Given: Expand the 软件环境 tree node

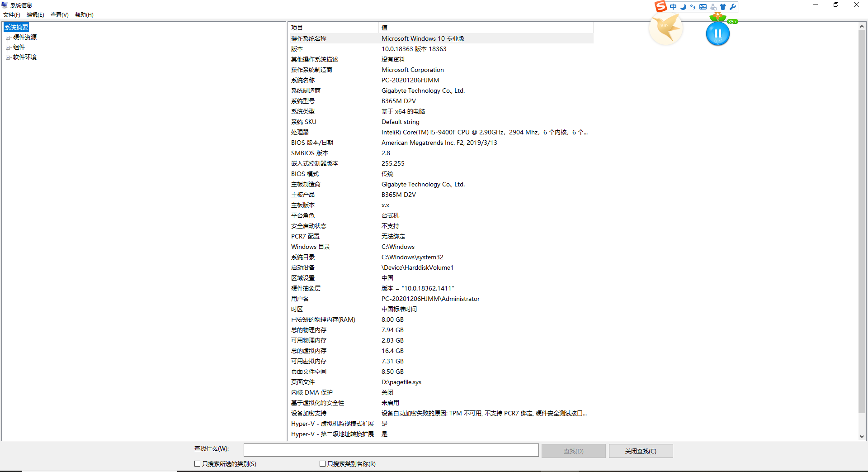Looking at the screenshot, I should pyautogui.click(x=8, y=57).
